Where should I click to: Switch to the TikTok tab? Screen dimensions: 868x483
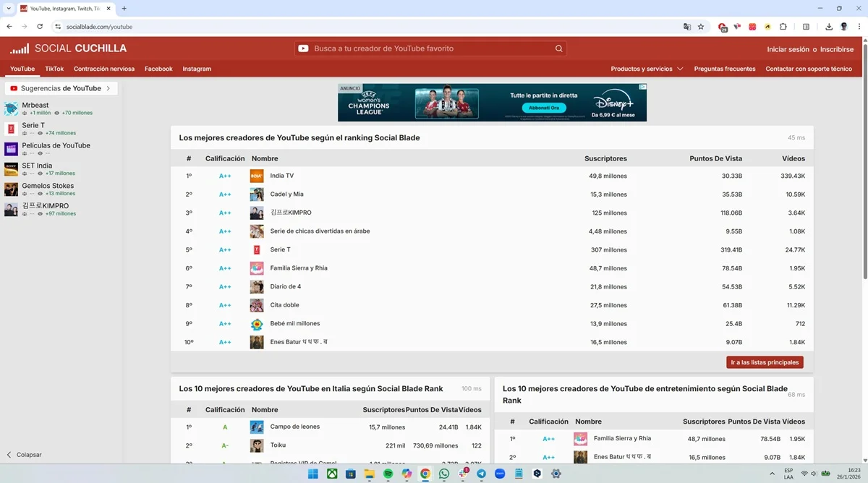pyautogui.click(x=54, y=69)
